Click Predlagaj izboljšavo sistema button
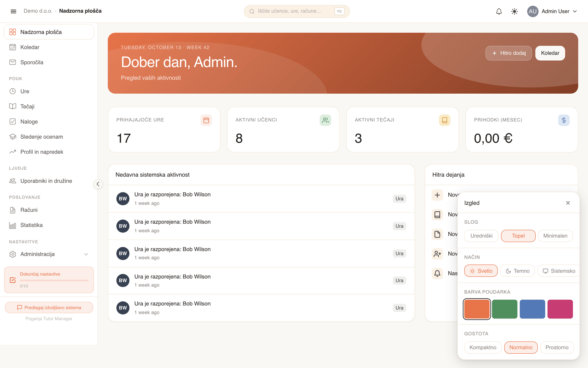Viewport: 588px width, 368px height. 49,308
